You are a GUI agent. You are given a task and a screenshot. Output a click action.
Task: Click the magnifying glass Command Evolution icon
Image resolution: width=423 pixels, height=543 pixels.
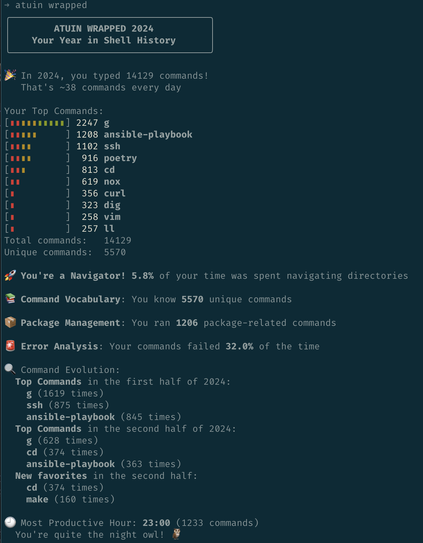(10, 370)
